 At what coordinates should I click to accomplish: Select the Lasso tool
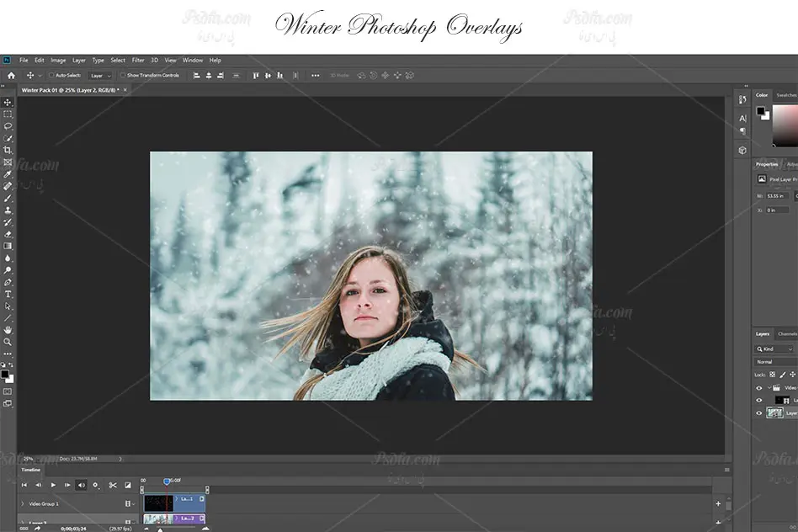8,126
